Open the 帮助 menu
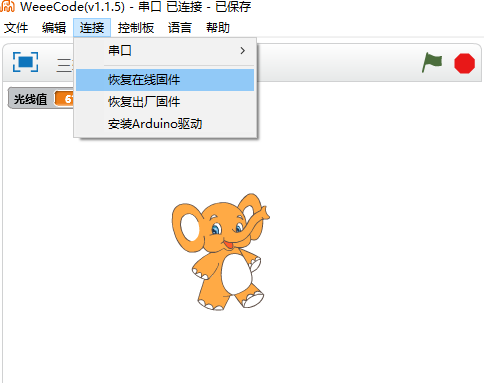 point(218,28)
